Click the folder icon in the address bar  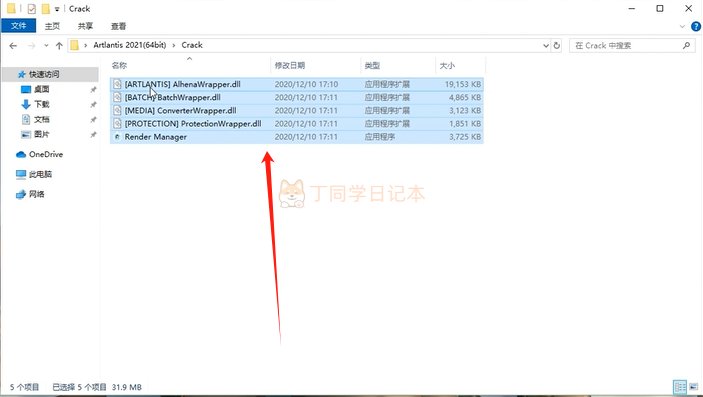74,45
